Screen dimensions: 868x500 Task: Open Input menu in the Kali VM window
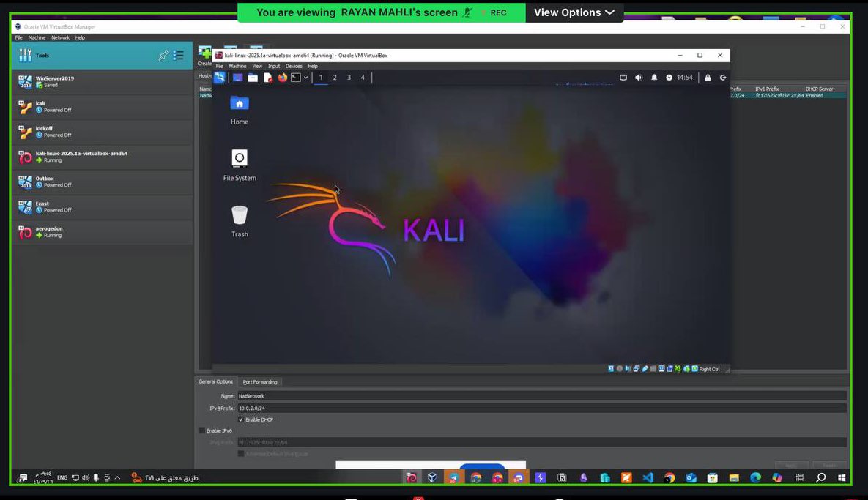click(x=274, y=66)
